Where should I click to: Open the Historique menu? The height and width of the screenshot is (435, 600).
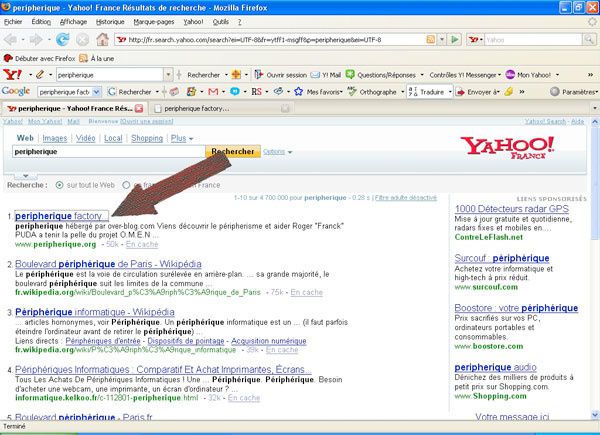click(110, 22)
